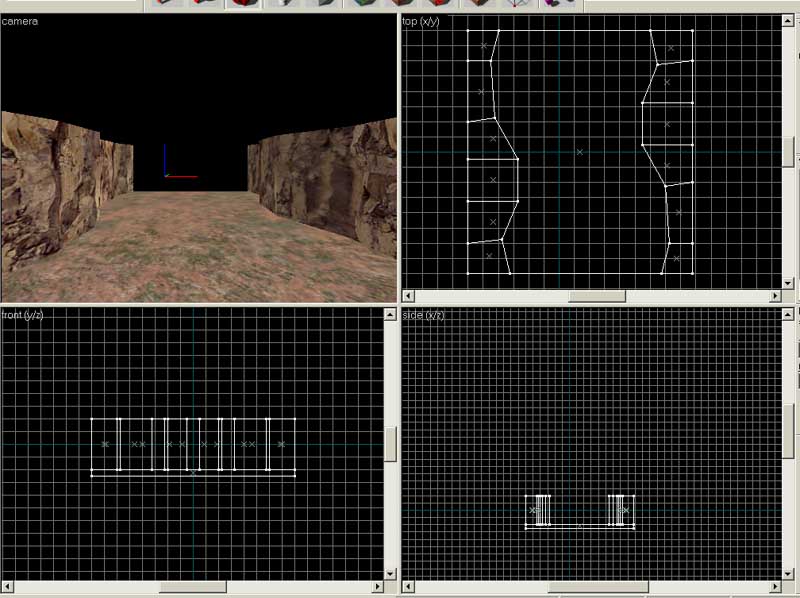Click top view horizontal scrollbar right arrow
Image resolution: width=800 pixels, height=598 pixels.
click(x=775, y=296)
